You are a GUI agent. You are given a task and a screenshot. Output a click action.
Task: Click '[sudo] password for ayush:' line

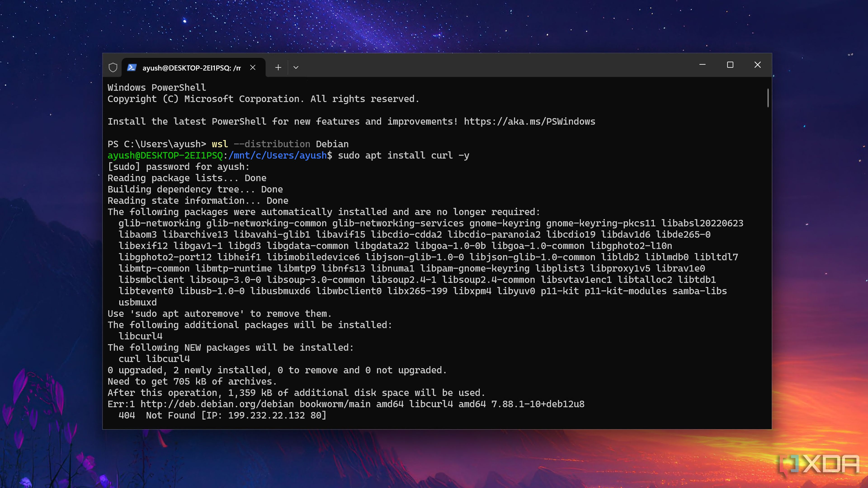[x=179, y=167]
